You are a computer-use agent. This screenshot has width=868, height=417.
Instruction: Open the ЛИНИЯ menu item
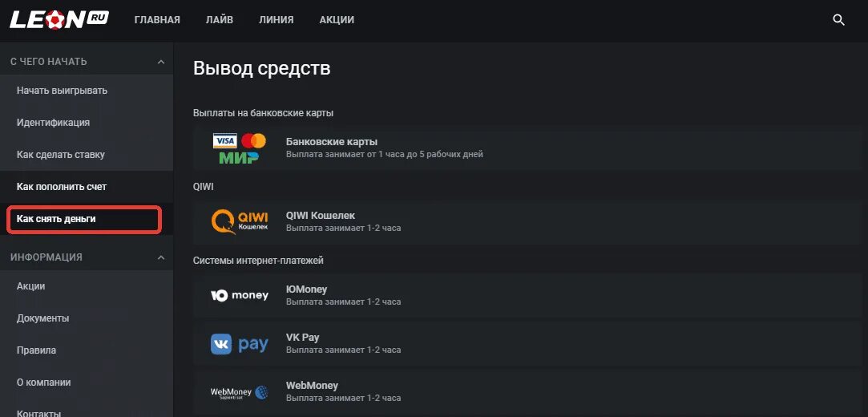(x=277, y=20)
